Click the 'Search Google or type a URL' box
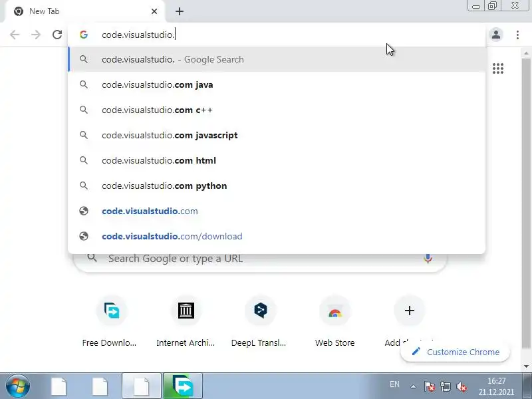 pyautogui.click(x=259, y=262)
